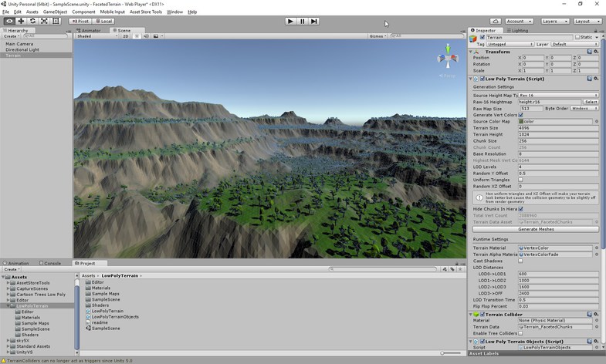Open the Layers dropdown
Screen dimensions: 606x364
554,22
